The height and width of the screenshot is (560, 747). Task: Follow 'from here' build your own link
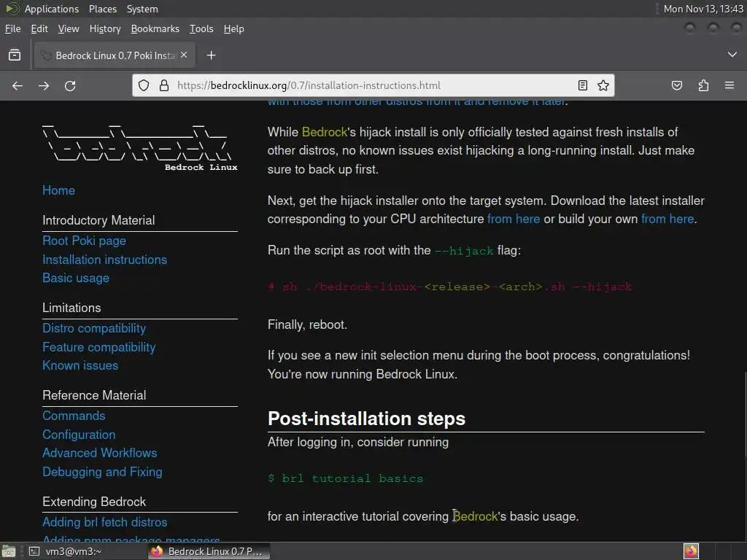pyautogui.click(x=667, y=219)
